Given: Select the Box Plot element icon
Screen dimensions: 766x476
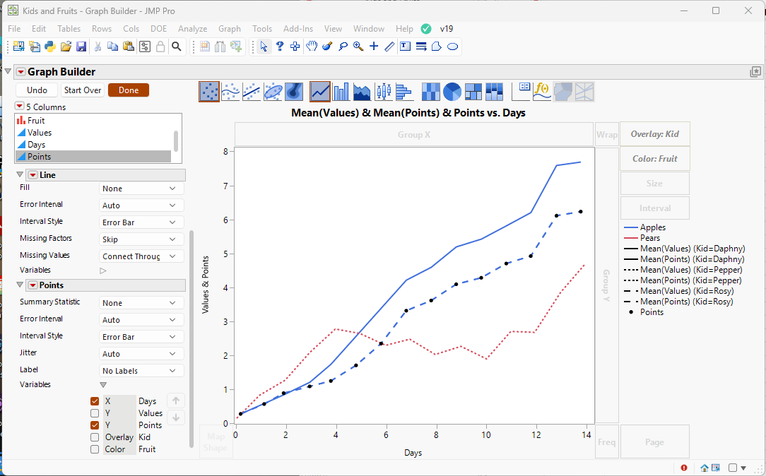Looking at the screenshot, I should click(x=383, y=91).
